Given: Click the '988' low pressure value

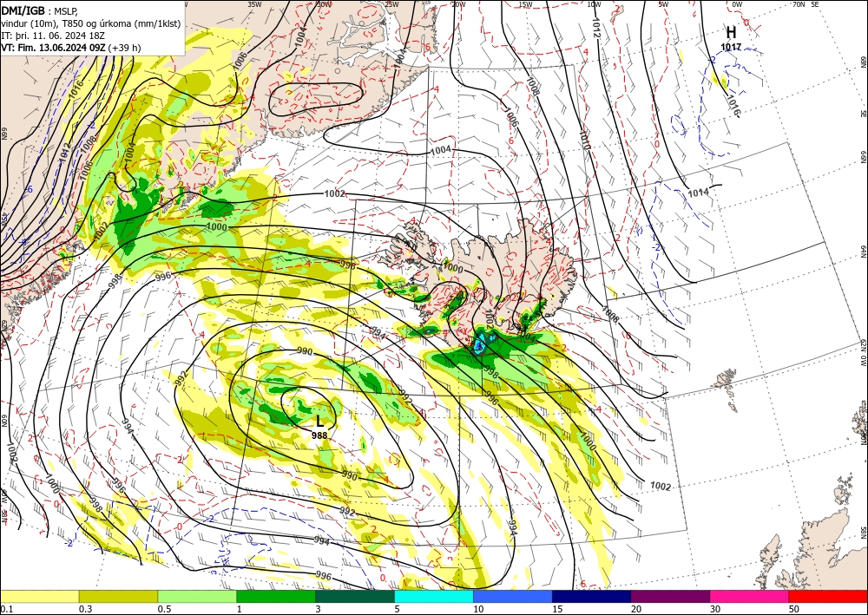Looking at the screenshot, I should click(x=319, y=435).
